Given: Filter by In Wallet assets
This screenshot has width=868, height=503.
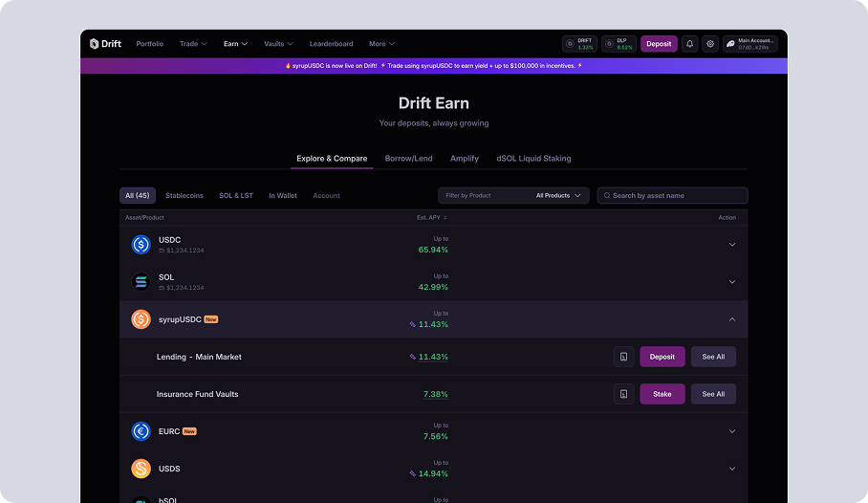Looking at the screenshot, I should [x=283, y=195].
